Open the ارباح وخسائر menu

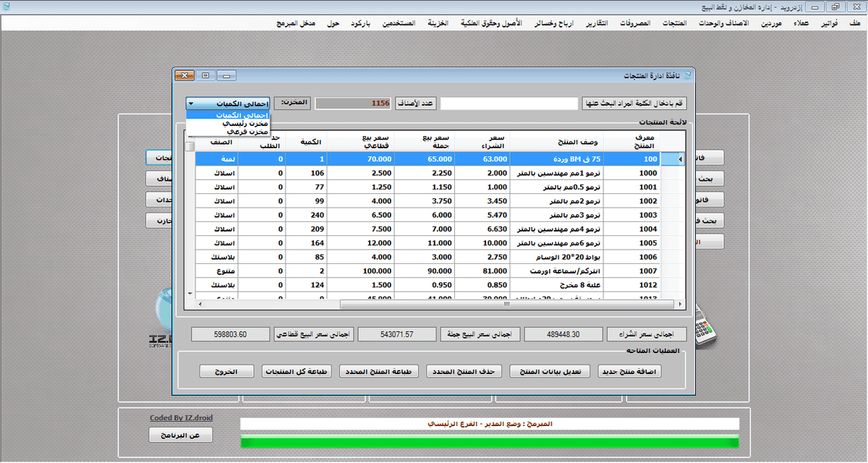click(553, 23)
